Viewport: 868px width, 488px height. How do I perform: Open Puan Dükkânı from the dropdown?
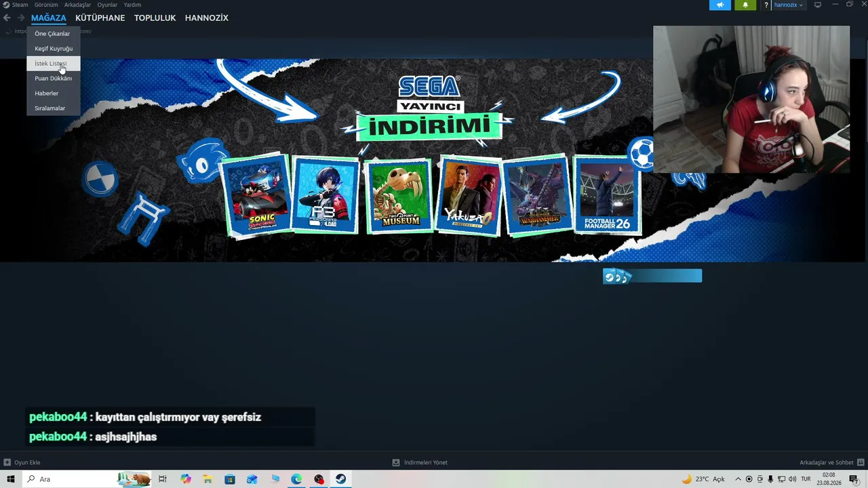pos(53,79)
